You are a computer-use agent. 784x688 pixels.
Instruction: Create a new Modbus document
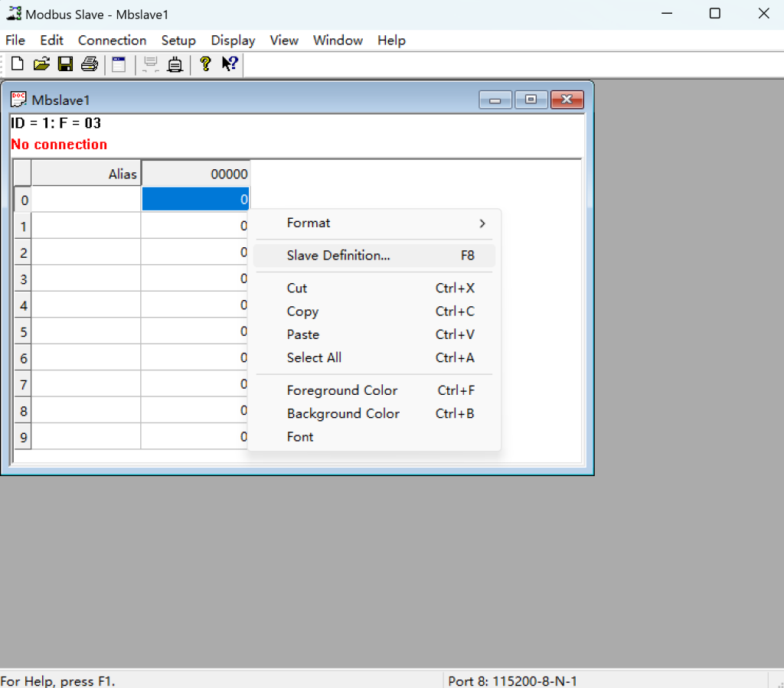(x=17, y=64)
